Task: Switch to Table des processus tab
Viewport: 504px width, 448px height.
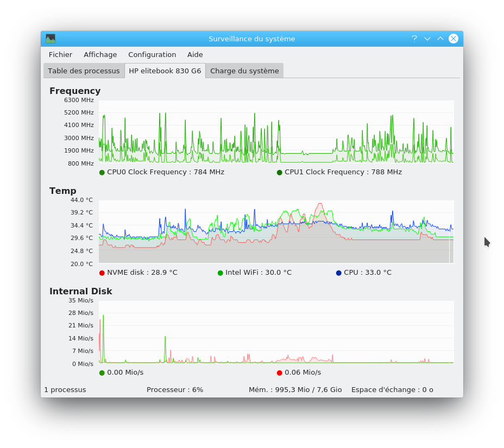Action: 84,71
